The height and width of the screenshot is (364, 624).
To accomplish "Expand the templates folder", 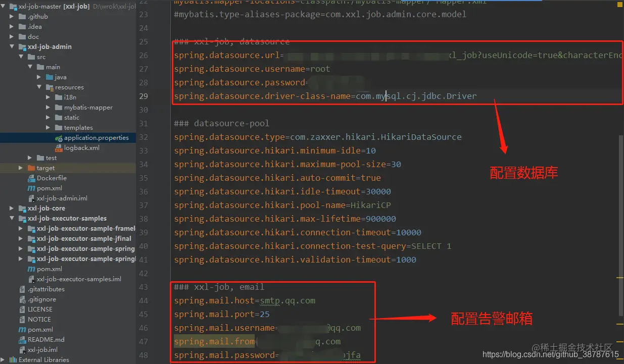I will [49, 128].
